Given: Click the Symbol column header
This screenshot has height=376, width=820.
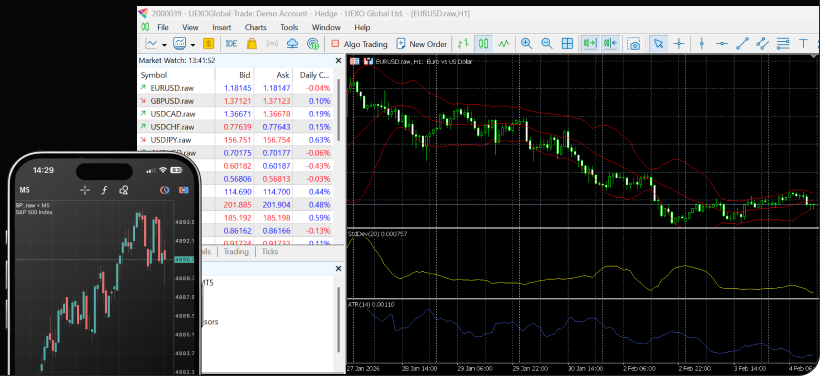Looking at the screenshot, I should pos(176,75).
